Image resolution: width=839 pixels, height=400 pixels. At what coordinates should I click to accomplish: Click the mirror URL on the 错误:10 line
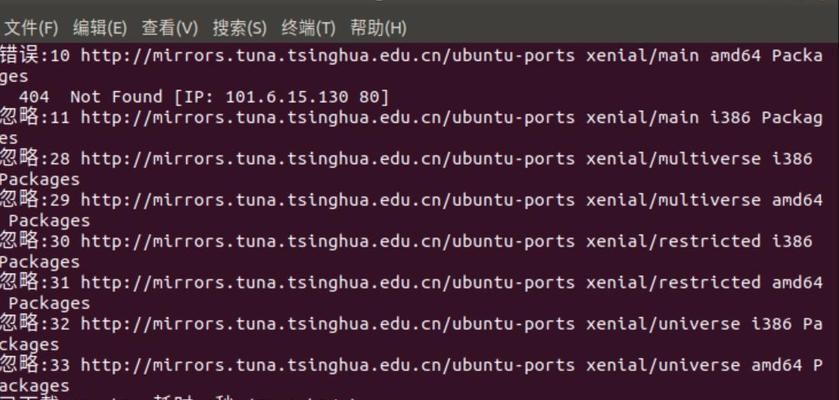(327, 56)
